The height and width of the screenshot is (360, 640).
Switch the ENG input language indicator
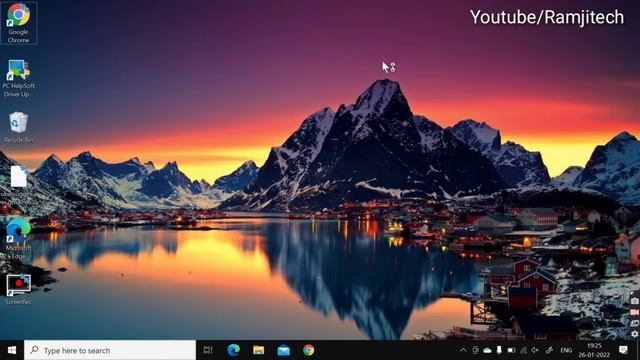[x=566, y=350]
